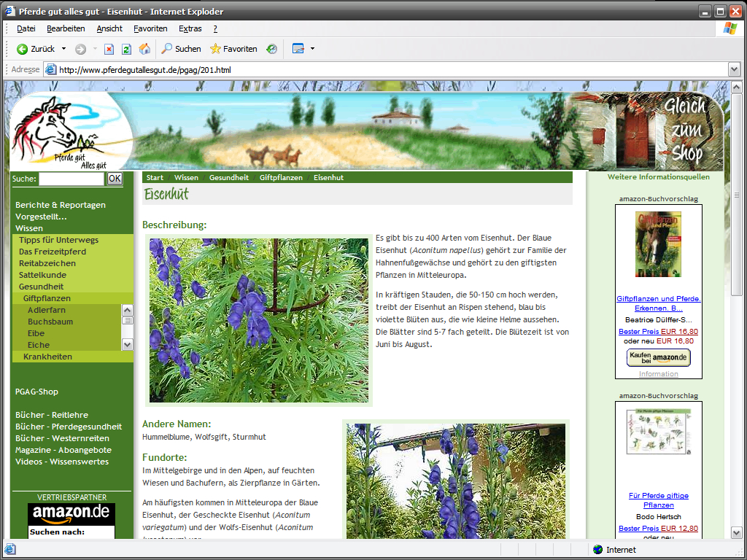
Task: Open PGAG-Shop link
Action: (x=36, y=392)
